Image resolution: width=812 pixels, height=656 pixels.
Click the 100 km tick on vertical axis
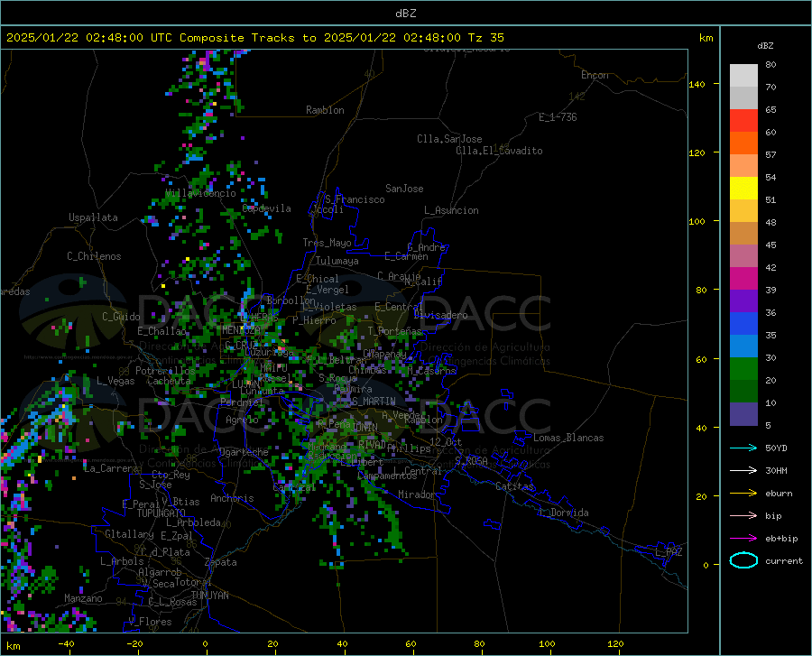(x=697, y=221)
